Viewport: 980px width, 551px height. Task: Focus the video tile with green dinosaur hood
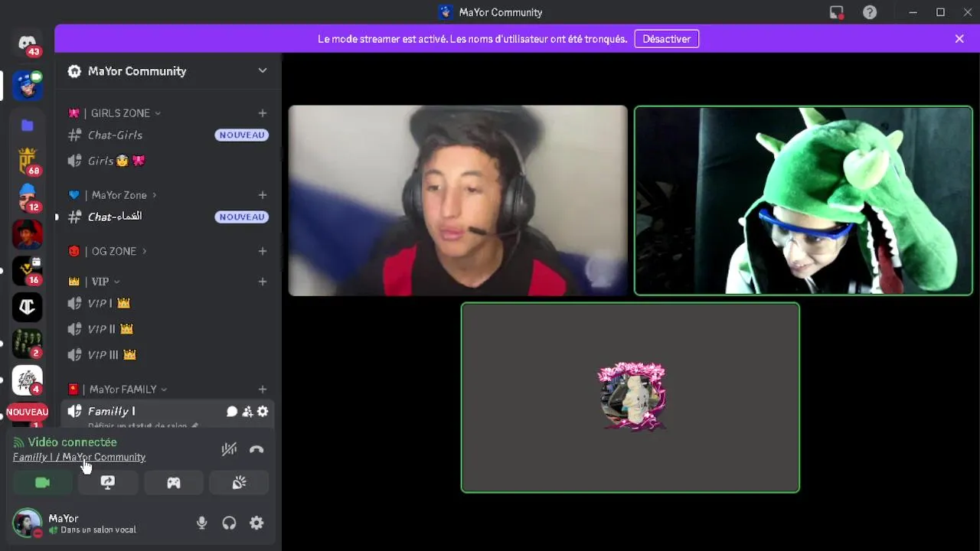click(804, 201)
